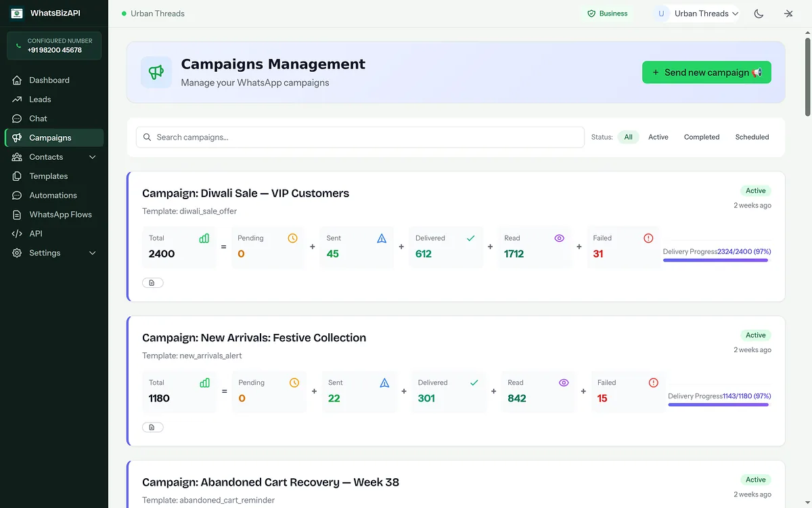Click the Delivered checkmark icon in New Arrivals
This screenshot has width=812, height=508.
[x=474, y=383]
